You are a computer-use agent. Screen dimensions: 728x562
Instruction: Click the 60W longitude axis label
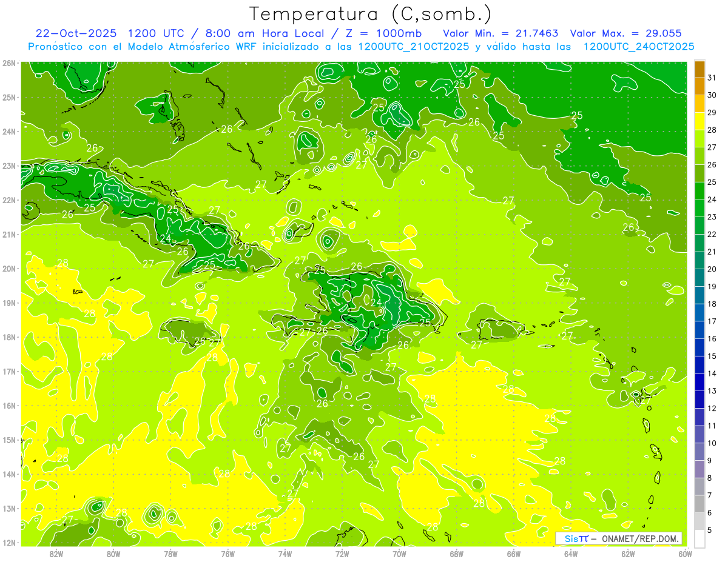[x=685, y=553]
